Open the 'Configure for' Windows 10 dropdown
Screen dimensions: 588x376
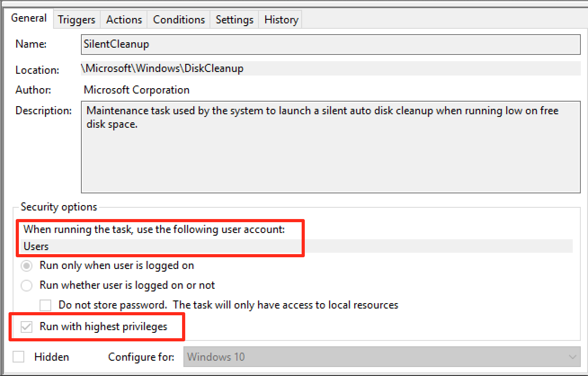[x=382, y=357]
